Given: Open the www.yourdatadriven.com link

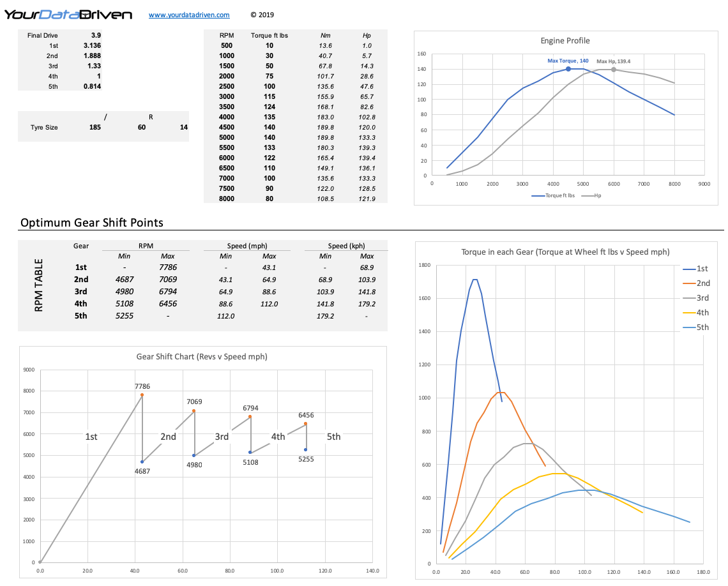Looking at the screenshot, I should pyautogui.click(x=189, y=15).
